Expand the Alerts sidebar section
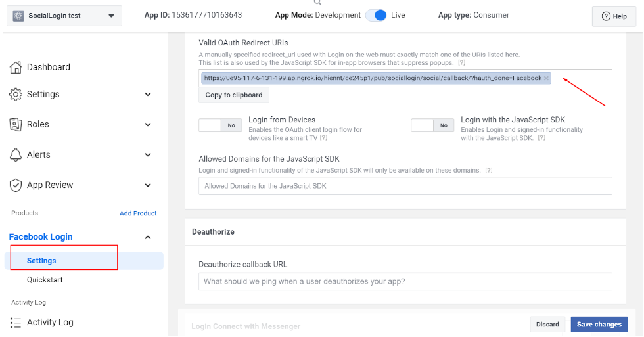The height and width of the screenshot is (337, 644). (x=148, y=155)
